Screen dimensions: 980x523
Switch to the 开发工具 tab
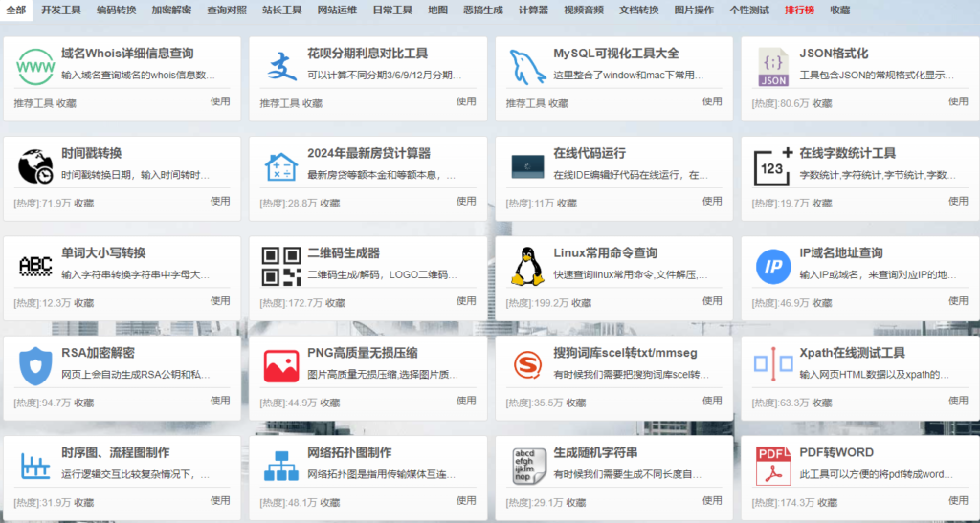pos(61,10)
